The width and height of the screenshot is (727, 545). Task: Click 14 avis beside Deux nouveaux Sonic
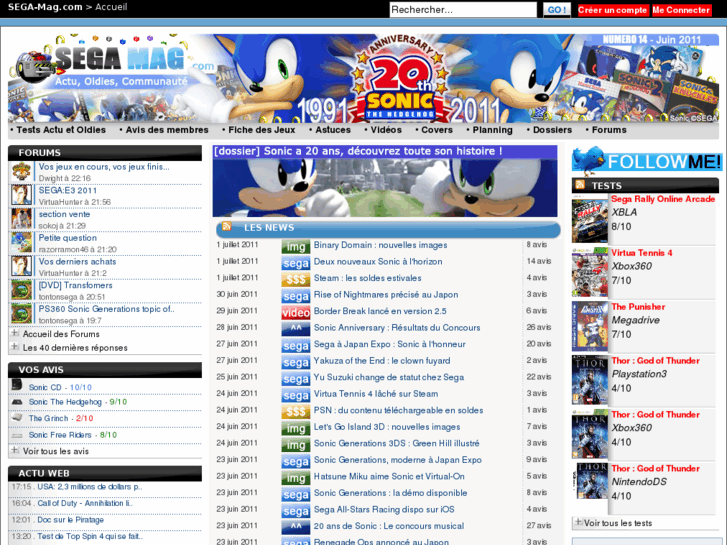[x=539, y=261]
